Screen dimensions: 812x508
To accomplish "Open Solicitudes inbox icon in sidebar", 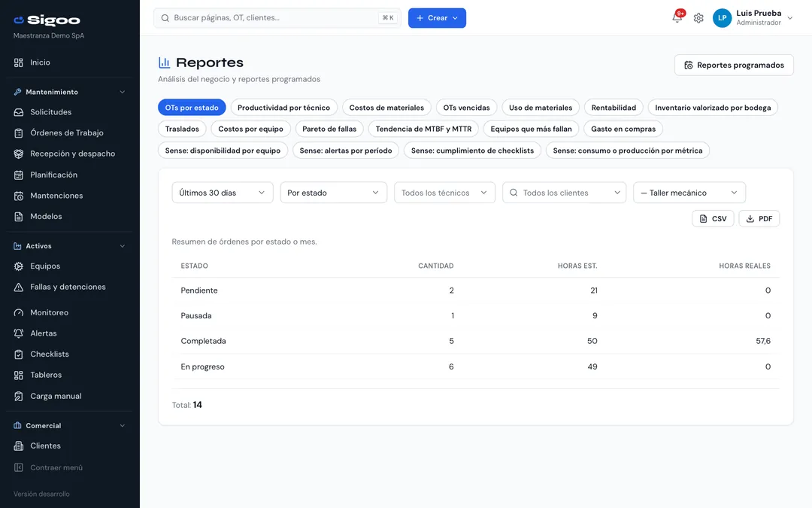I will (19, 112).
